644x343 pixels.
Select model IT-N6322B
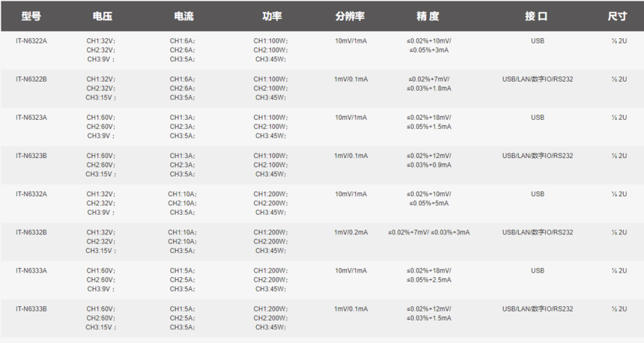[x=31, y=79]
